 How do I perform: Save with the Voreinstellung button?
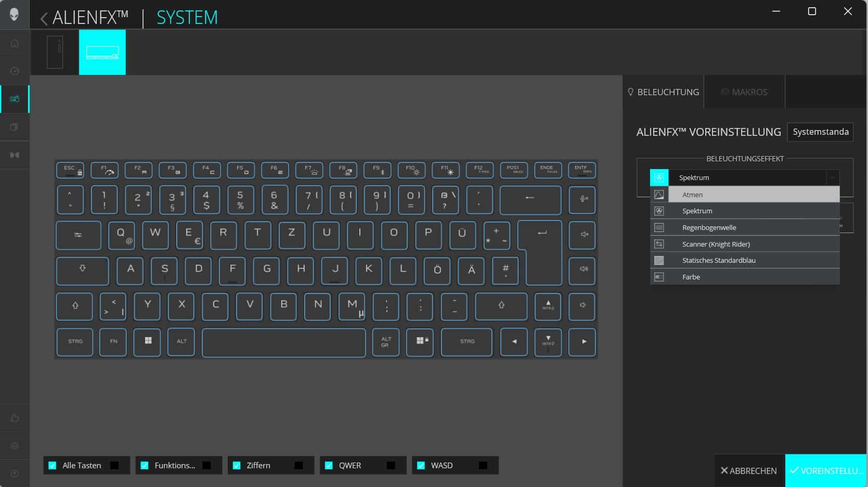[x=826, y=470]
